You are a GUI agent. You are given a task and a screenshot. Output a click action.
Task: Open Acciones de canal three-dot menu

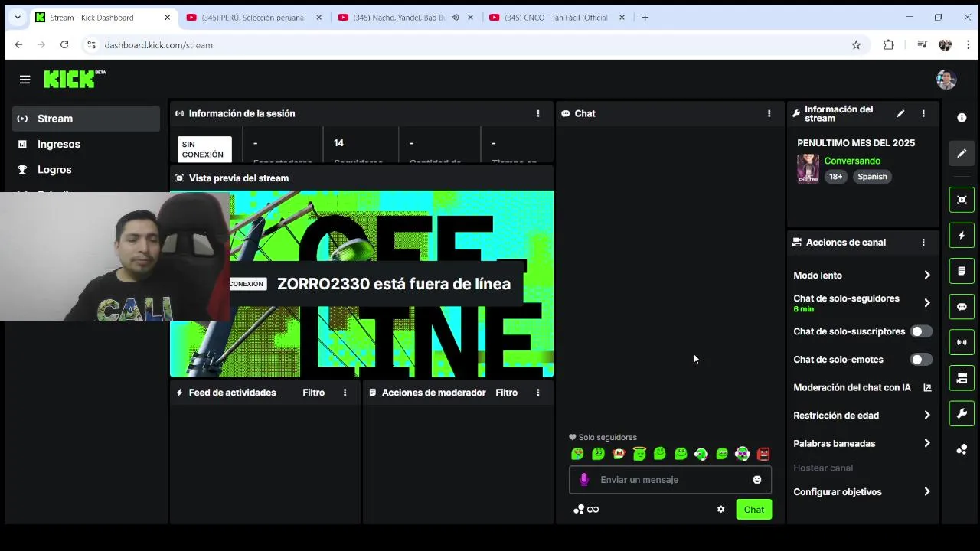point(923,242)
